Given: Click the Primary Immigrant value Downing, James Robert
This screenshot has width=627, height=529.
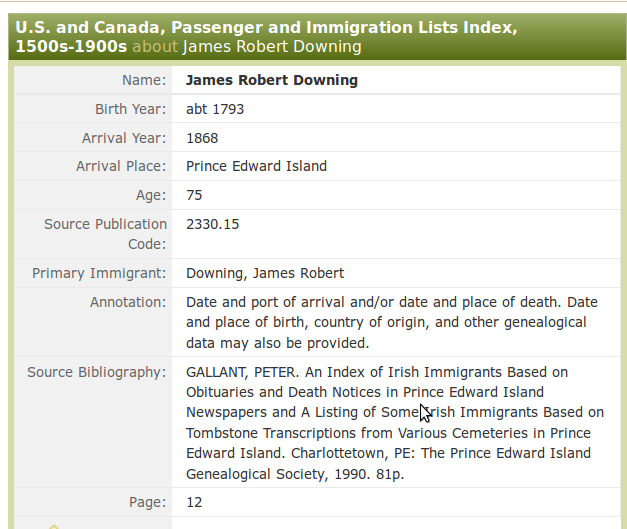Looking at the screenshot, I should (265, 273).
